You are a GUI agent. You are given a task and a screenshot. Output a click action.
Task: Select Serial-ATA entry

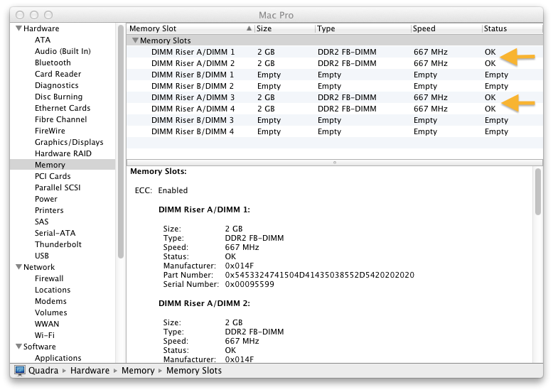click(x=55, y=233)
